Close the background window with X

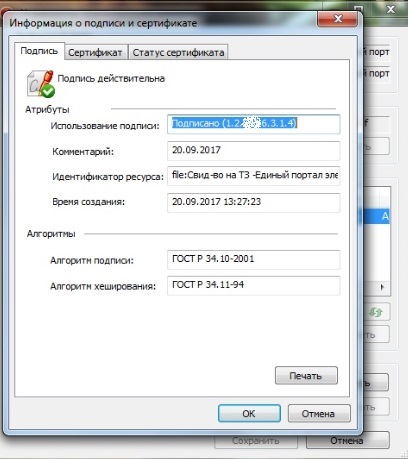[x=391, y=9]
